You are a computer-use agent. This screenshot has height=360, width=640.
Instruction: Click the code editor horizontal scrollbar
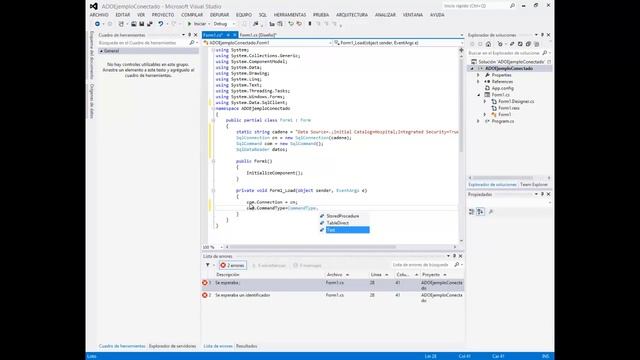312,247
